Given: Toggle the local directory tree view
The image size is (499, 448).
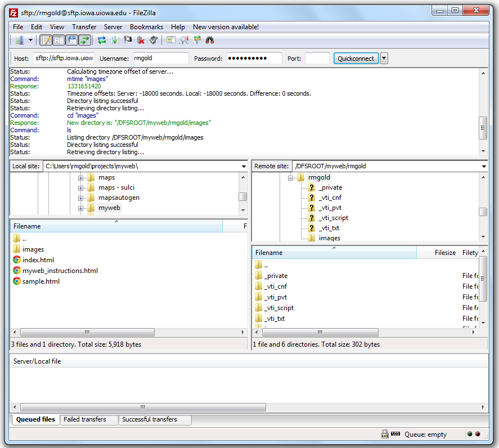Looking at the screenshot, I should coord(59,40).
